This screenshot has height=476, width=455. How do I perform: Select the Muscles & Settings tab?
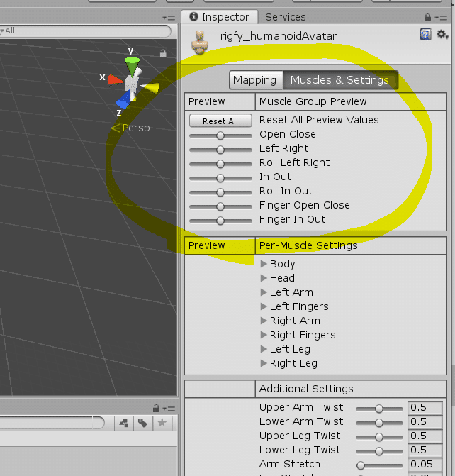(x=340, y=80)
